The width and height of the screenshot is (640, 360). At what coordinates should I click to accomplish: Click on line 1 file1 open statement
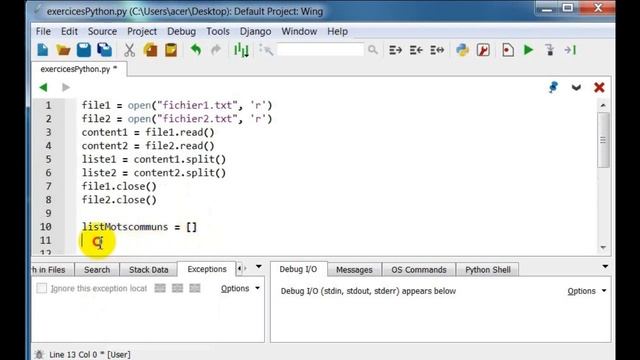pyautogui.click(x=177, y=105)
